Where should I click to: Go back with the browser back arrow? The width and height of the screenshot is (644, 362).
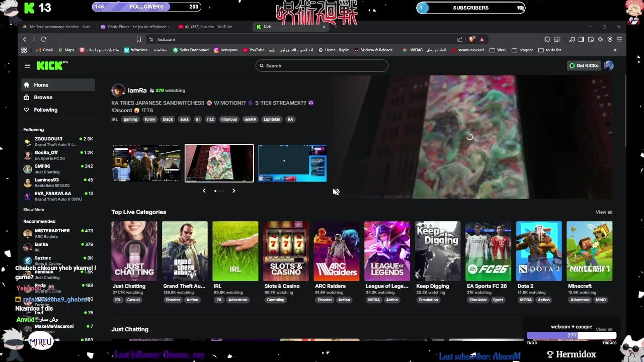(24, 39)
